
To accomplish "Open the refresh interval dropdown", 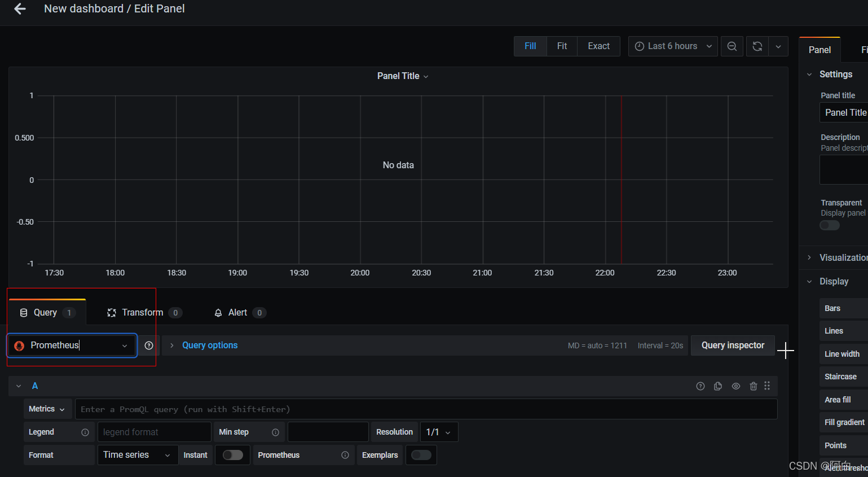I will click(778, 46).
